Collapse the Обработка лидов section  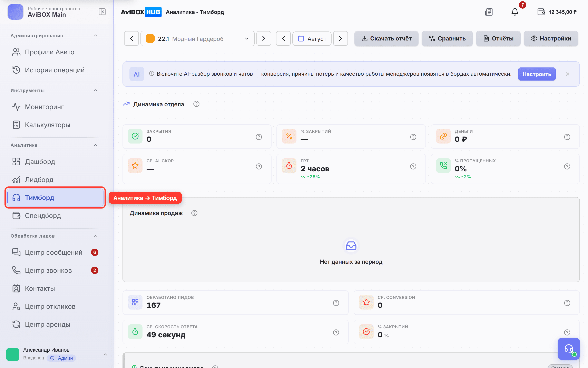96,236
